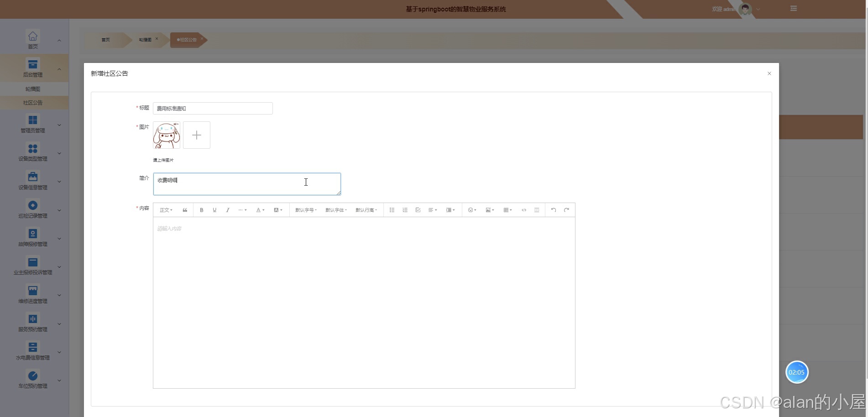Close the 新增社区公告 dialog

[x=769, y=73]
